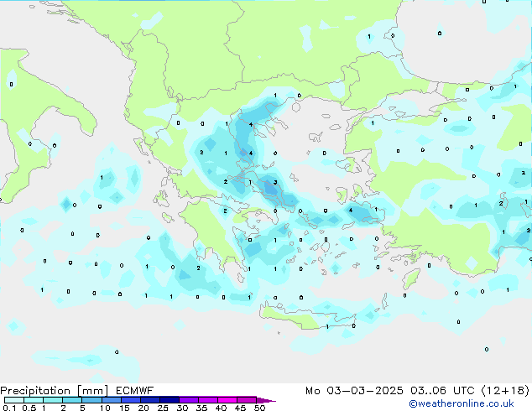The width and height of the screenshot is (532, 411).
Task: Click the 40–45 mm pink swatch
Action: (x=227, y=400)
